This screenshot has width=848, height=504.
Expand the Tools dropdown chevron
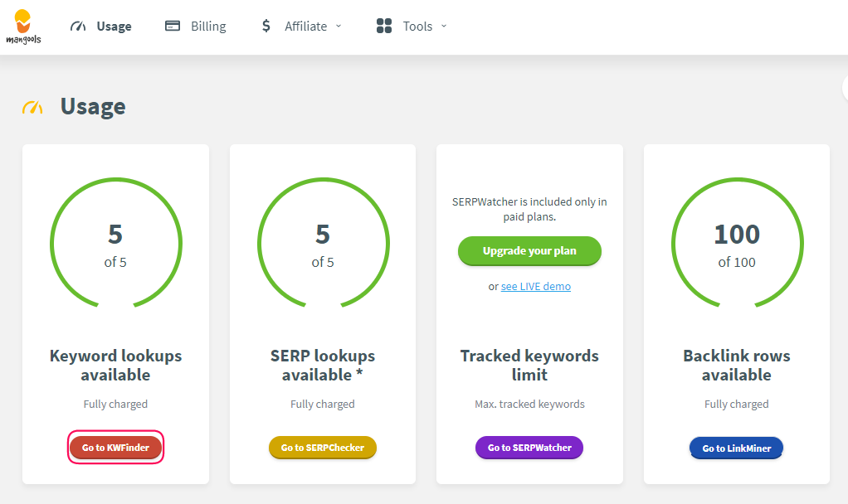[444, 26]
